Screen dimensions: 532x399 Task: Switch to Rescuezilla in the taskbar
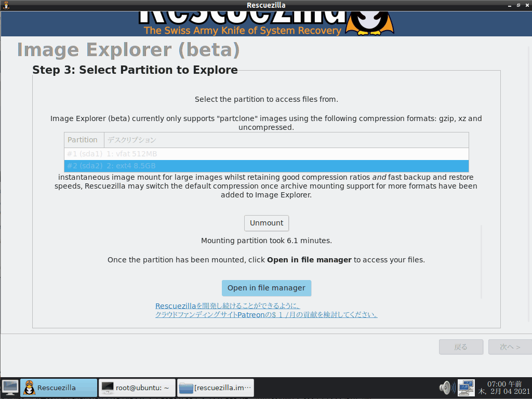pos(59,388)
